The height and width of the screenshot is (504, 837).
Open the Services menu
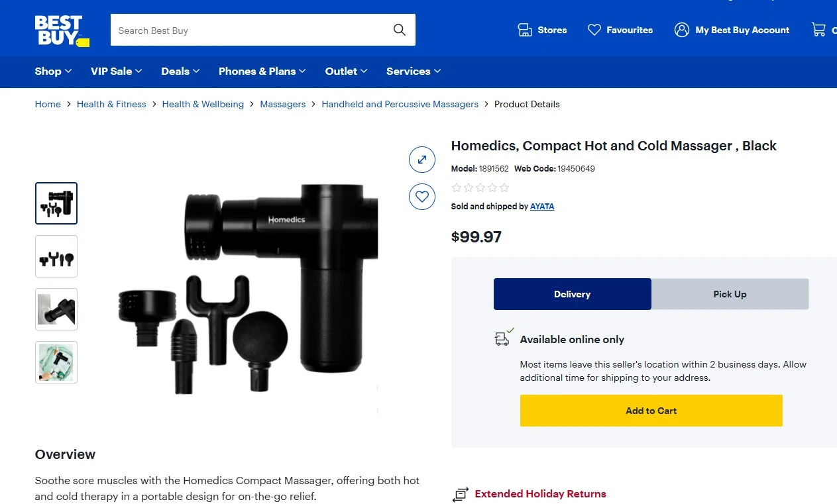[x=414, y=72]
